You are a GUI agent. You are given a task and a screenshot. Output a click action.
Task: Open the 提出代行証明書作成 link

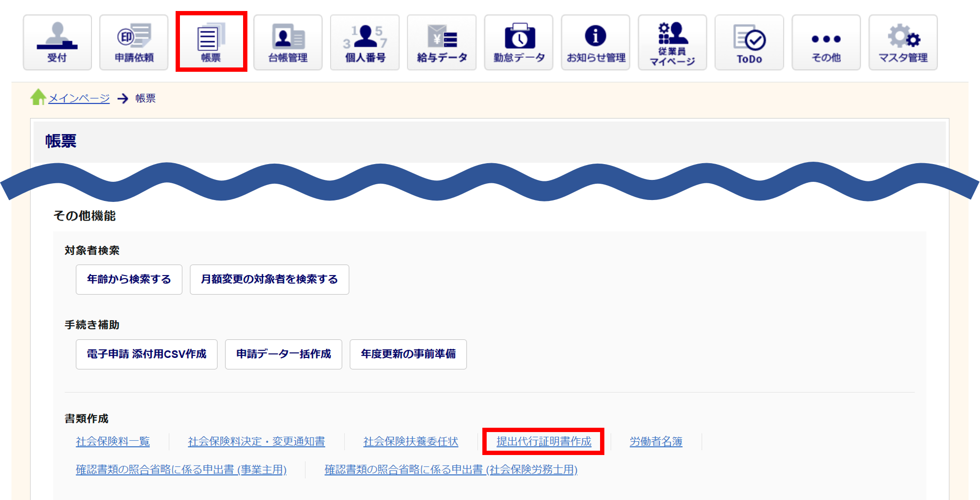(x=544, y=441)
